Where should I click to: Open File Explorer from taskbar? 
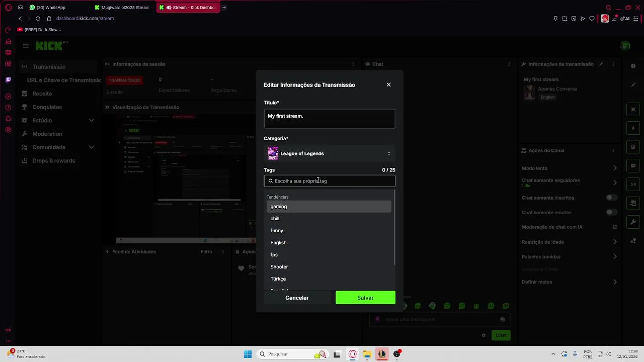coord(367,354)
